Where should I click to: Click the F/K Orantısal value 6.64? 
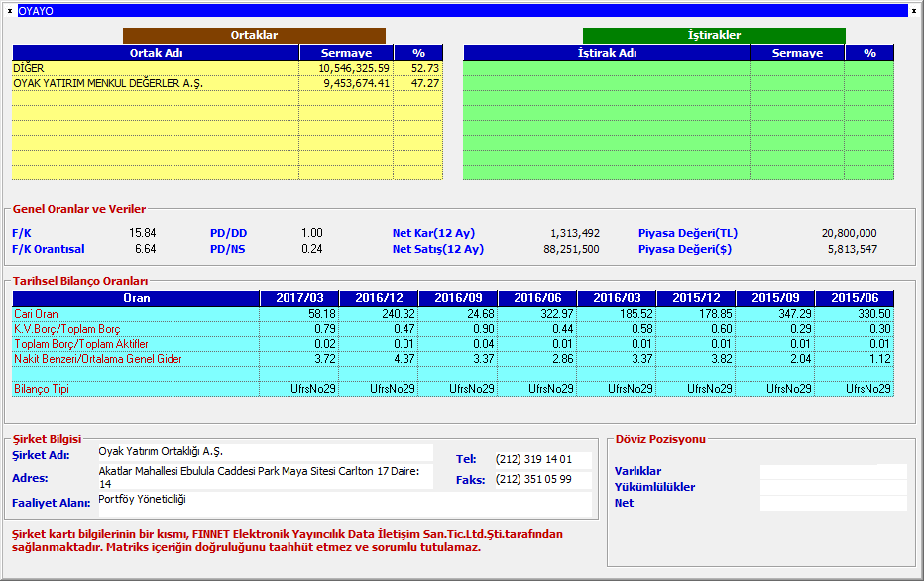click(x=145, y=249)
